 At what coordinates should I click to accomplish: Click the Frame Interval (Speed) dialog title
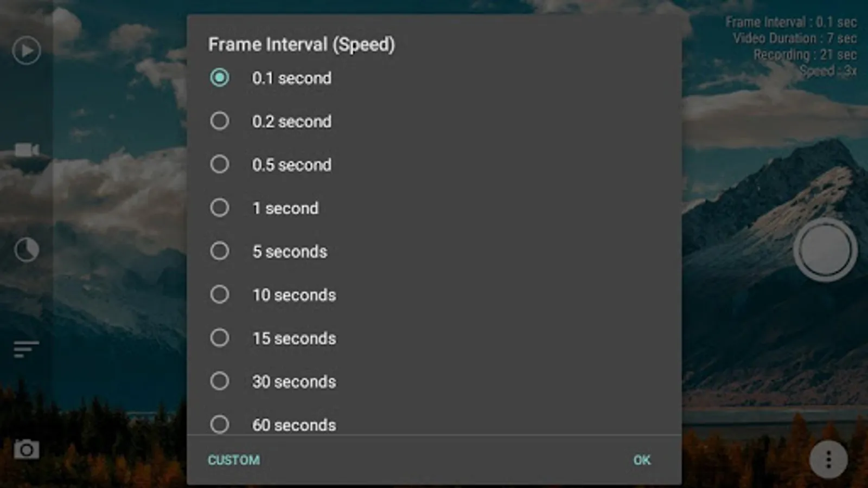[x=302, y=44]
